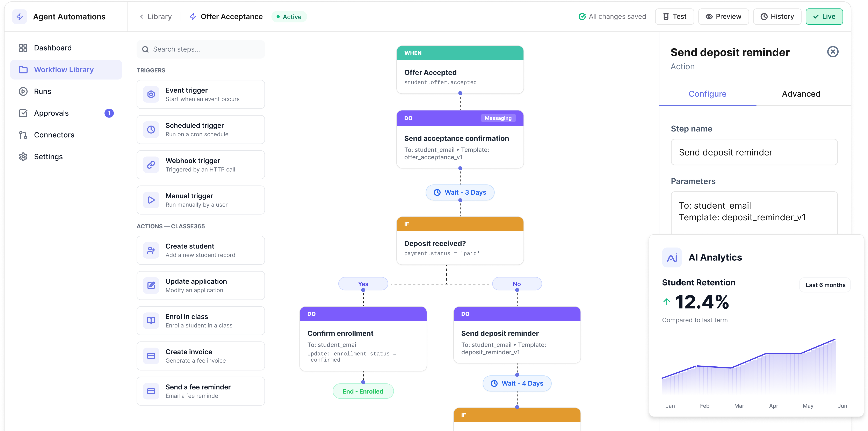Open Dashboard from the sidebar

click(x=66, y=48)
